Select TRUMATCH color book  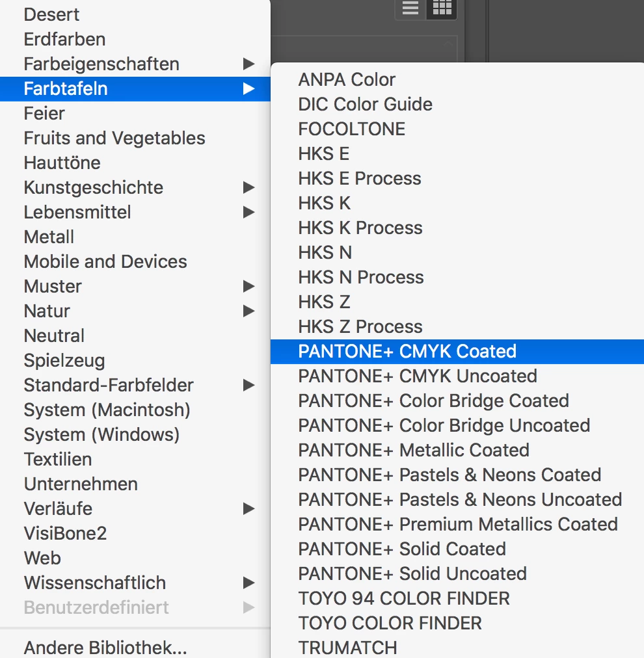pyautogui.click(x=457, y=648)
